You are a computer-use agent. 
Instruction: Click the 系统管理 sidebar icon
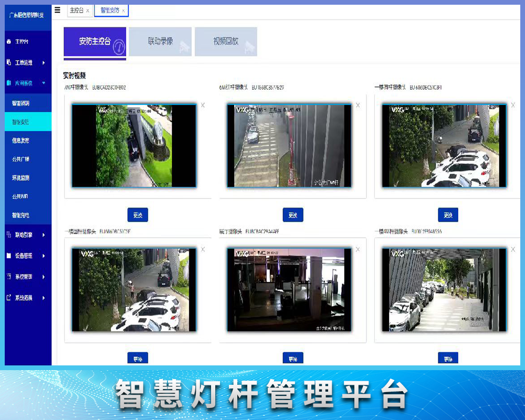(x=8, y=277)
